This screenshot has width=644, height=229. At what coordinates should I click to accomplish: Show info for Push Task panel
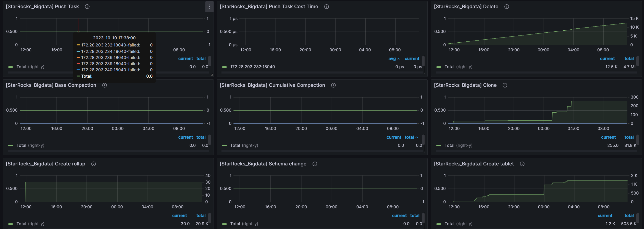point(87,7)
